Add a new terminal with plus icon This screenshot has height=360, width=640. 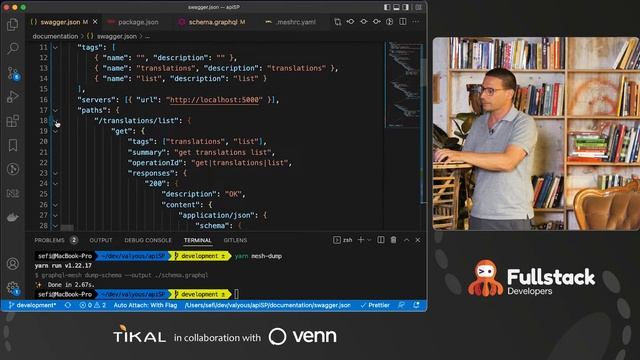(361, 240)
